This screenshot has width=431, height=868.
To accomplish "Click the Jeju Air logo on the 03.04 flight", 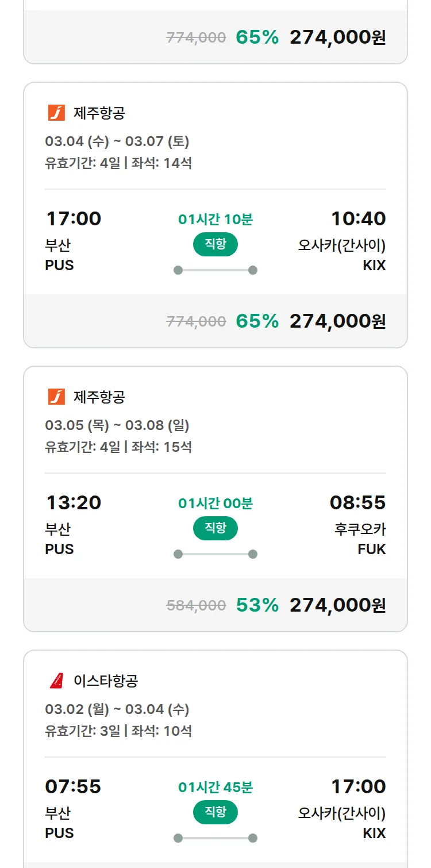I will (x=56, y=113).
